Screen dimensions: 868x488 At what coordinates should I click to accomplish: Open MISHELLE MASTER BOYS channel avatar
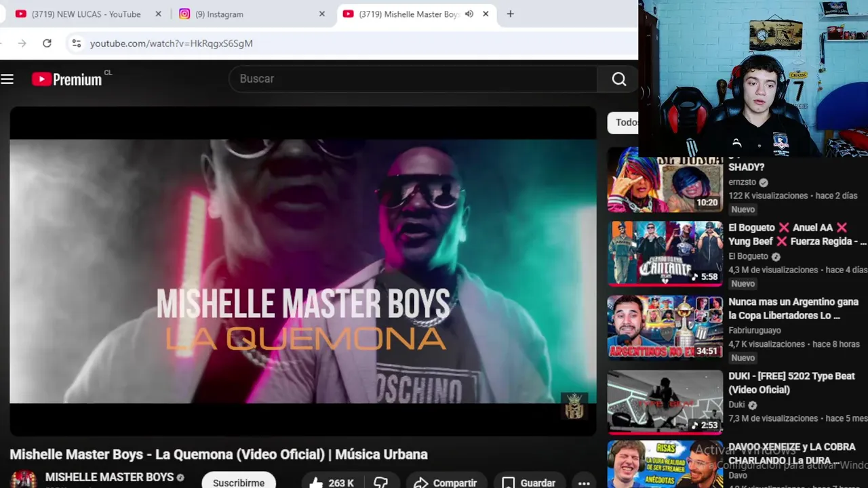[24, 479]
